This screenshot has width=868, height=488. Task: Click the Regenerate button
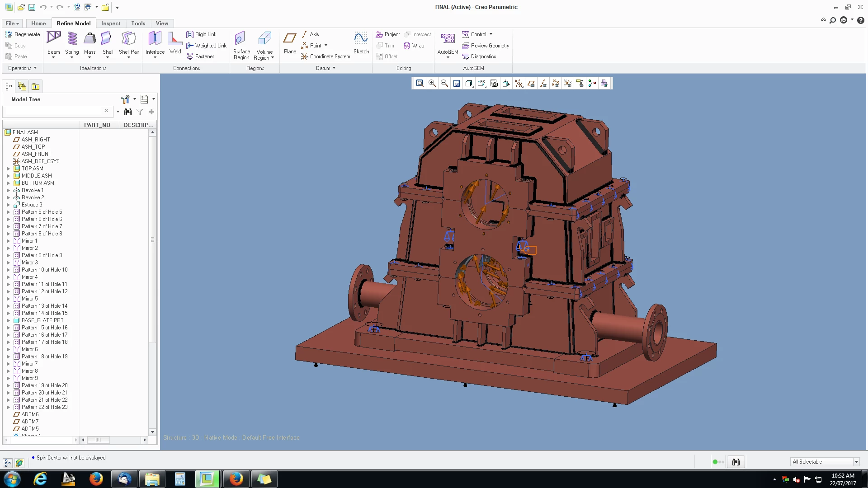click(23, 34)
